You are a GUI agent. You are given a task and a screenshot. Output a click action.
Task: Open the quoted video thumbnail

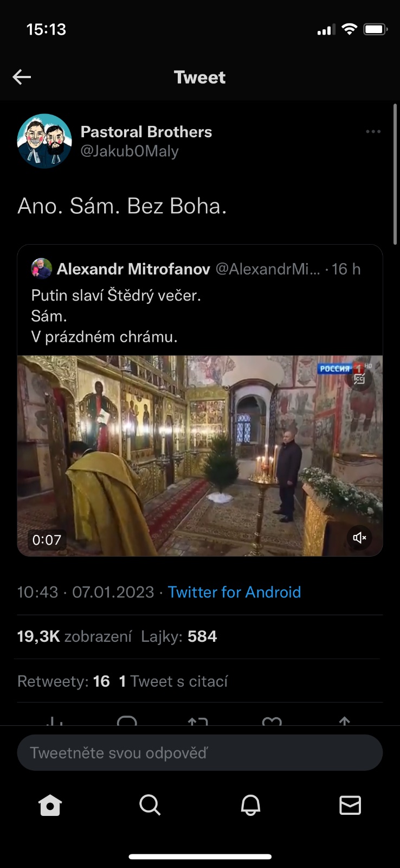(x=200, y=456)
